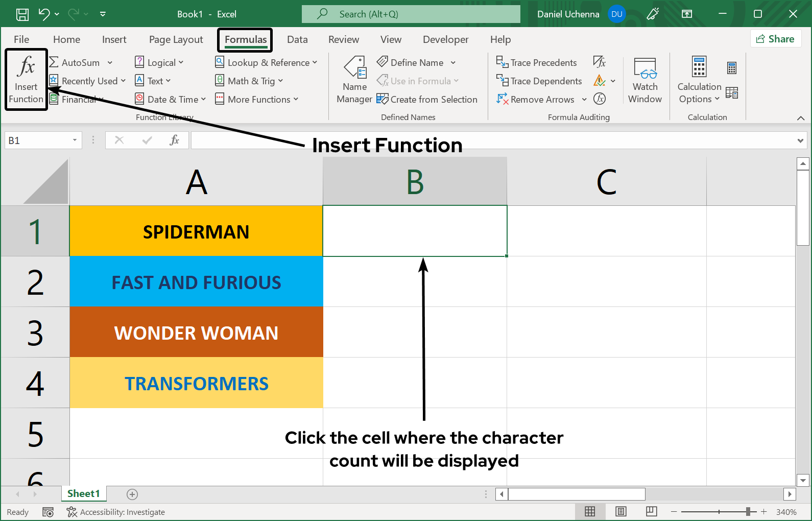
Task: Open the Name Manager
Action: click(x=354, y=80)
